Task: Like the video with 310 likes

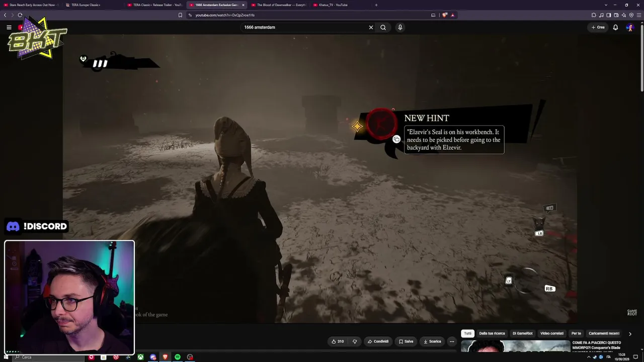Action: point(338,341)
